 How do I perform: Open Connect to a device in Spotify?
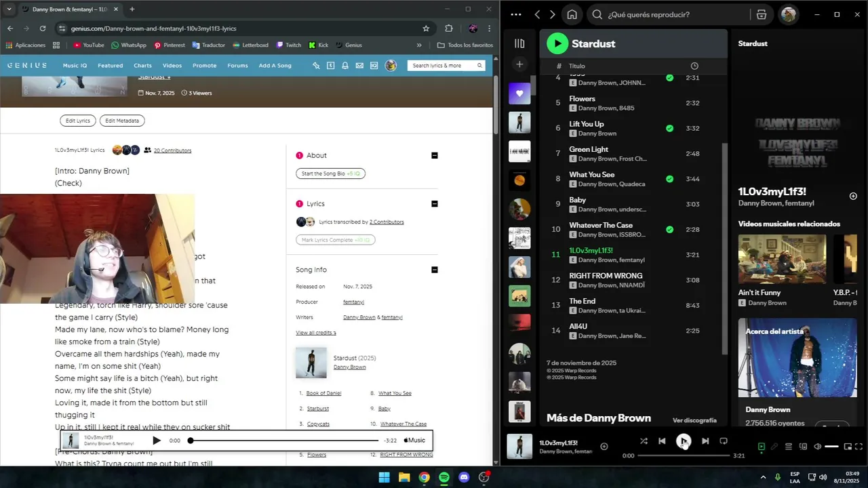[x=803, y=447]
